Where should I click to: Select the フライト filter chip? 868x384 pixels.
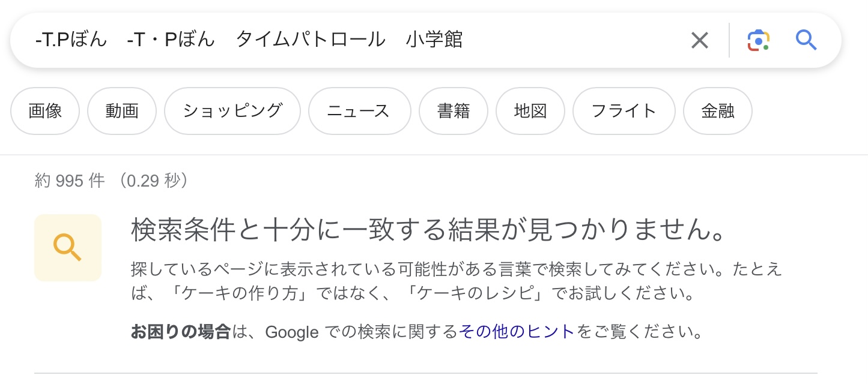(624, 111)
